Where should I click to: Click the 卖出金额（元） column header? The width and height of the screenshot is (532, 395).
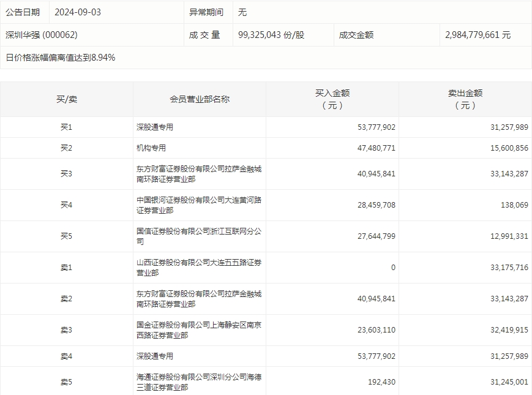[465, 99]
